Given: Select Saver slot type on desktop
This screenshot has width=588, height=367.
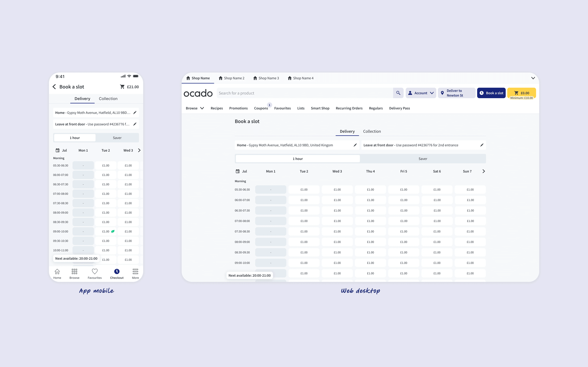Looking at the screenshot, I should click(423, 159).
